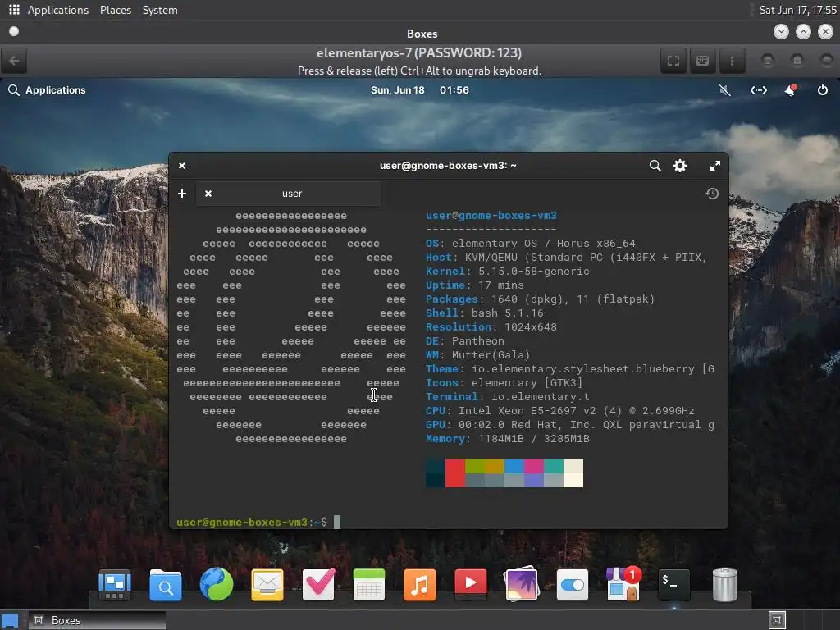The height and width of the screenshot is (630, 840).
Task: Open terminal search magnifier icon
Action: pos(655,166)
